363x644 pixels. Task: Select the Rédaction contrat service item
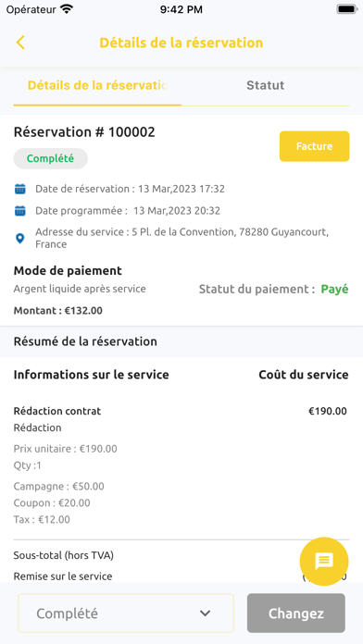[57, 411]
